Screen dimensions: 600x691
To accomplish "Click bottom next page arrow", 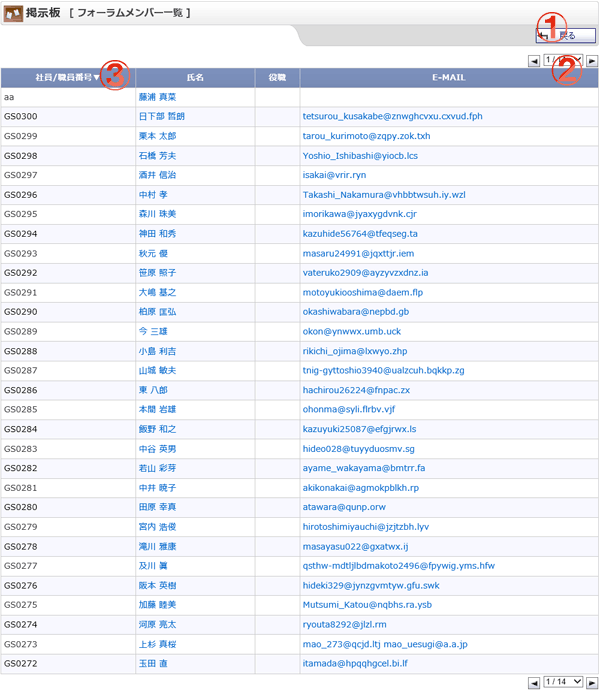I will (592, 682).
